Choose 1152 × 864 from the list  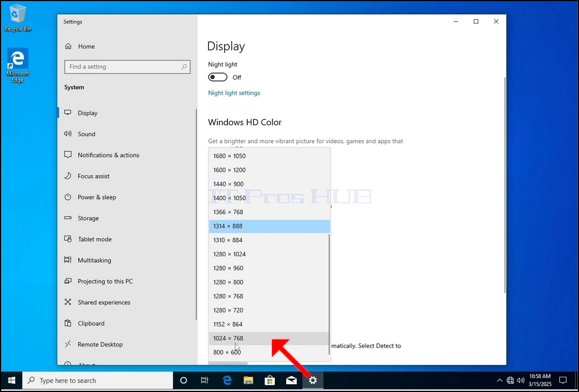pos(269,324)
